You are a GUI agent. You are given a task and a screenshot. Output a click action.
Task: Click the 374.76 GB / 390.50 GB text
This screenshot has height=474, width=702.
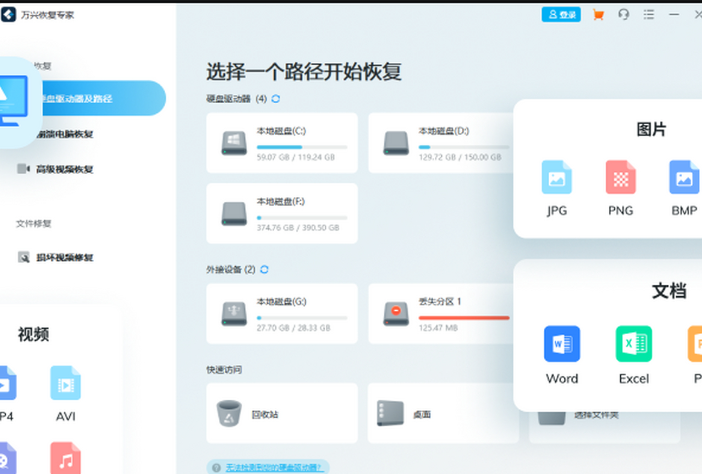[x=298, y=228]
